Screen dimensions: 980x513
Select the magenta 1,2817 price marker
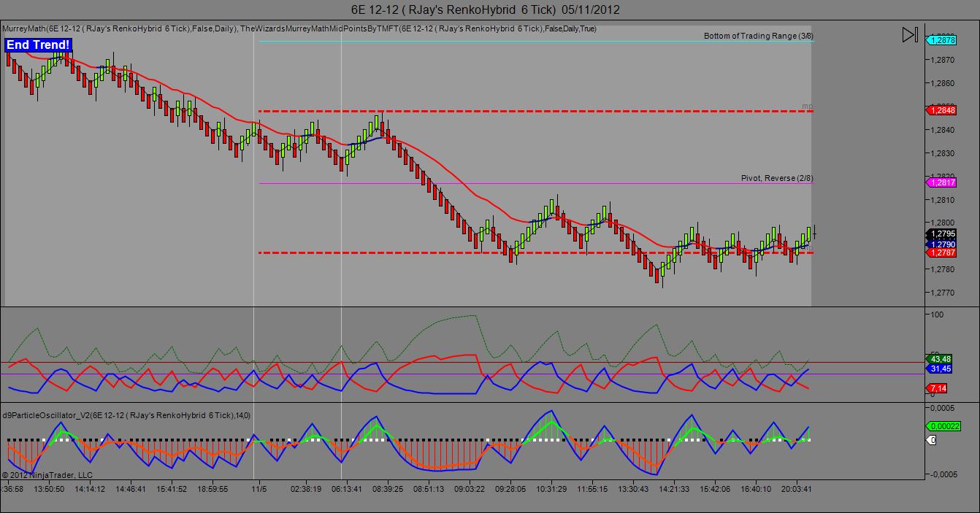click(941, 183)
